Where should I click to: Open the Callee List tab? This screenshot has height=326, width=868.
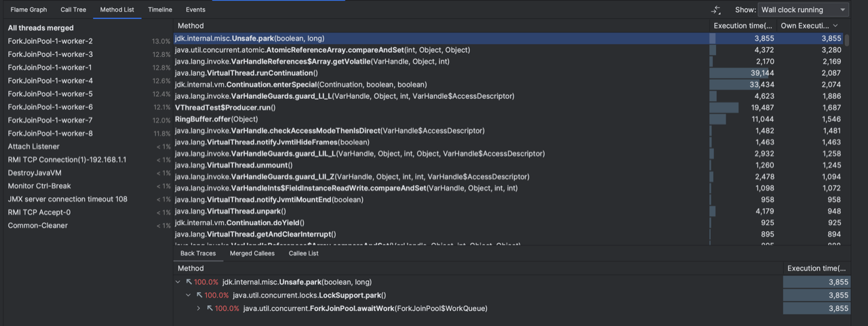point(303,253)
